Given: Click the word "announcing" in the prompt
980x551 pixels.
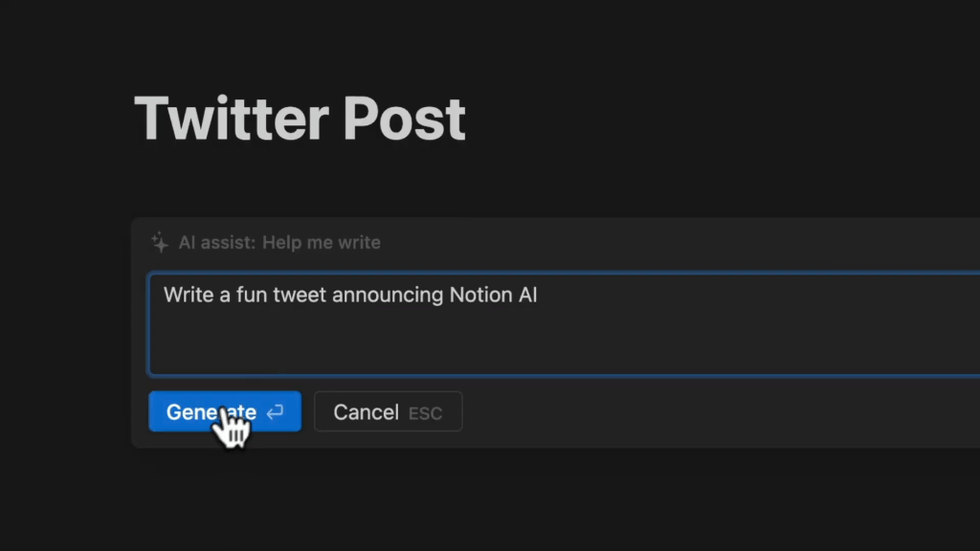Looking at the screenshot, I should [388, 295].
